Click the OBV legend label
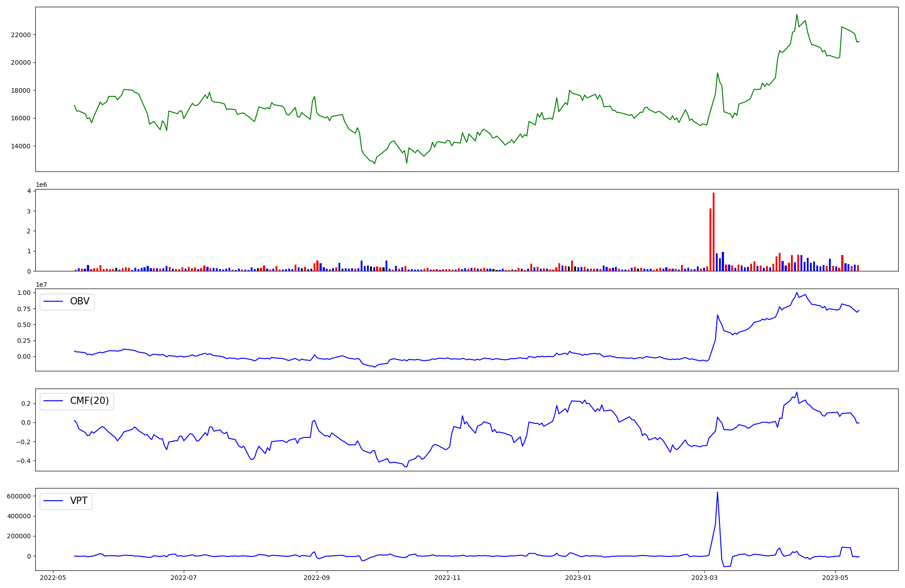Viewport: 905px width, 588px height. point(80,301)
